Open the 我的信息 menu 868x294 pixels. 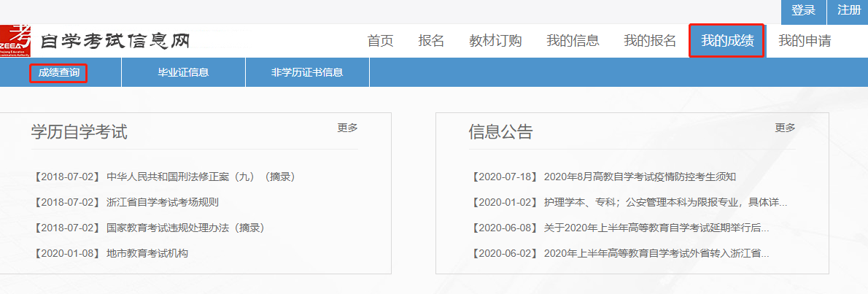coord(573,41)
